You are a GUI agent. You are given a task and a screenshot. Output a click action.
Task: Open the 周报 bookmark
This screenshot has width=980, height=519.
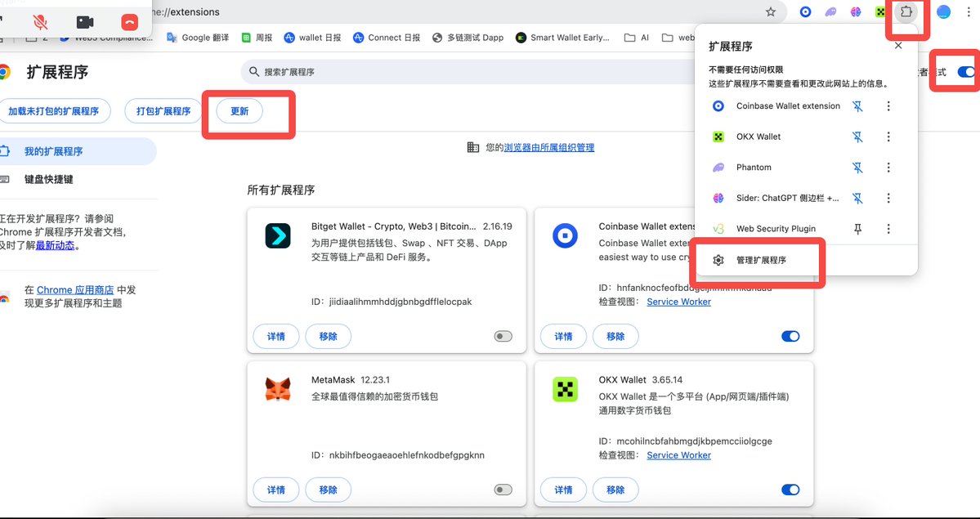point(257,38)
